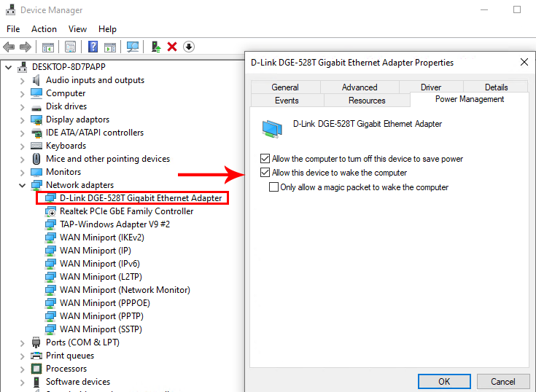Open the Action menu
Screen dimensions: 536x392
click(44, 29)
